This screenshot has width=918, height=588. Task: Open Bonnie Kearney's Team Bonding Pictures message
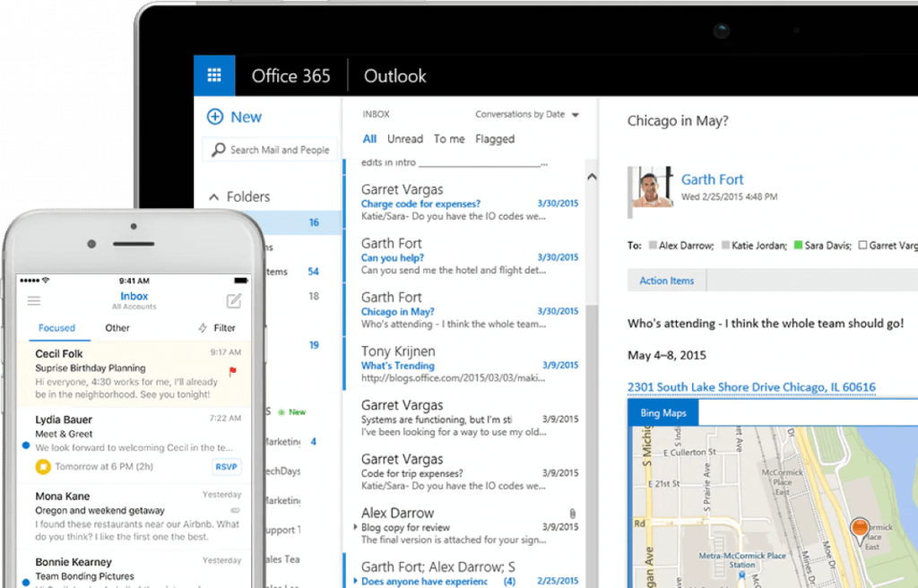[134, 569]
